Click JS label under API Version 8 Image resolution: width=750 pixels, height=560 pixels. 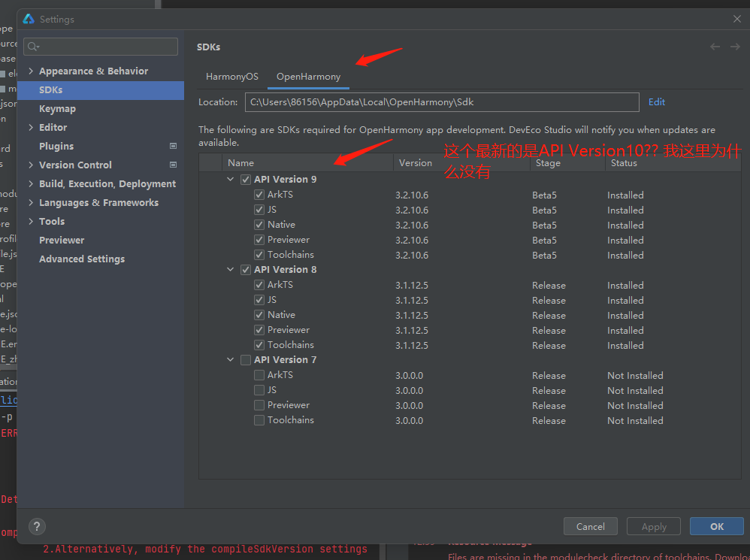pos(272,300)
